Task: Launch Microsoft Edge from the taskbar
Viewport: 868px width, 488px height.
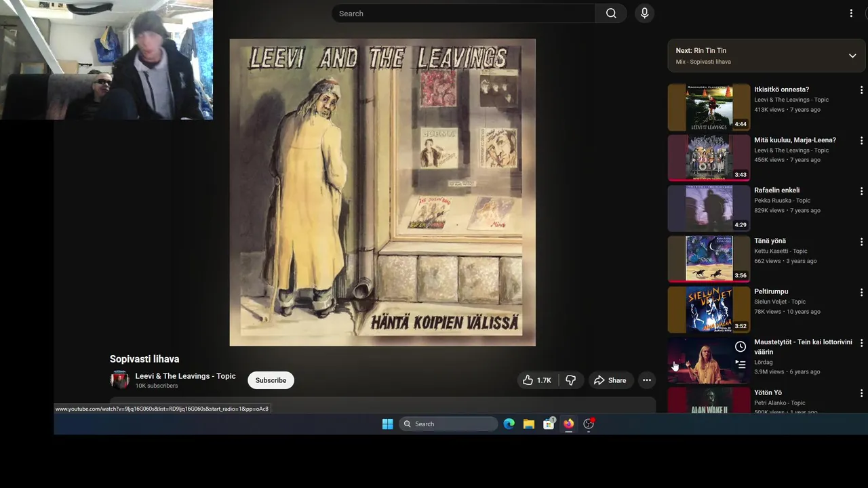Action: 509,424
